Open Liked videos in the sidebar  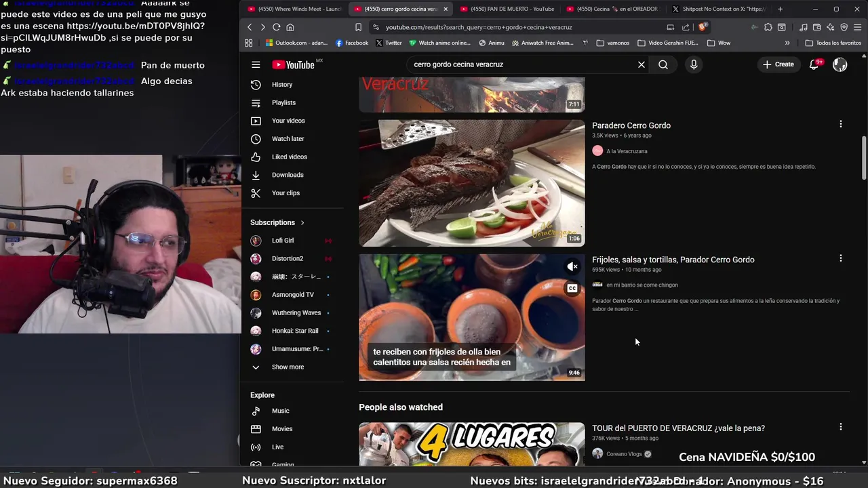289,157
